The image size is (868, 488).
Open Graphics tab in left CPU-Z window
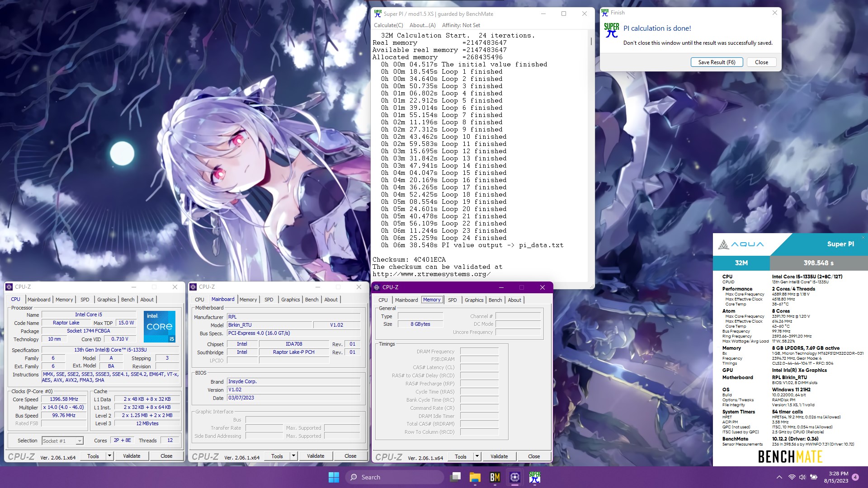[107, 300]
